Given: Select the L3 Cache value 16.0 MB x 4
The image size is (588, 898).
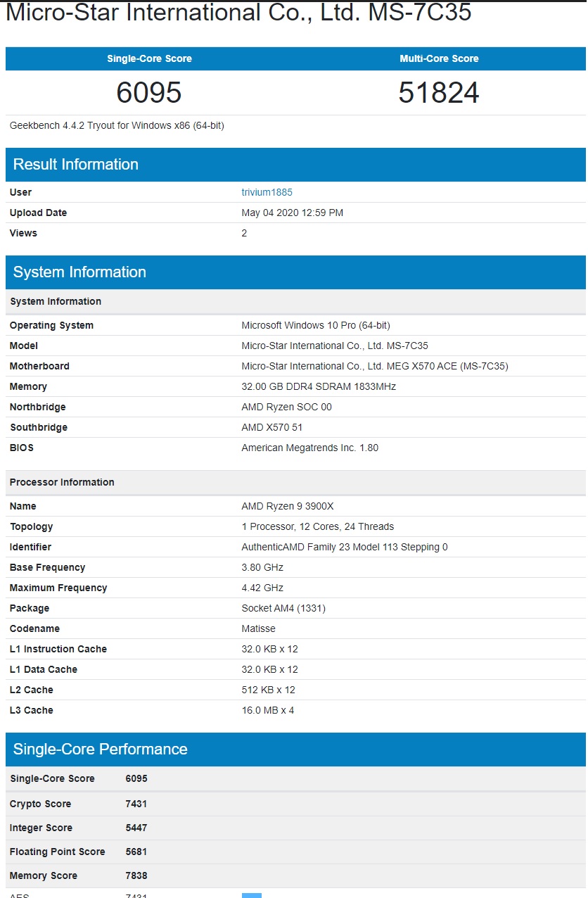Looking at the screenshot, I should click(x=267, y=710).
